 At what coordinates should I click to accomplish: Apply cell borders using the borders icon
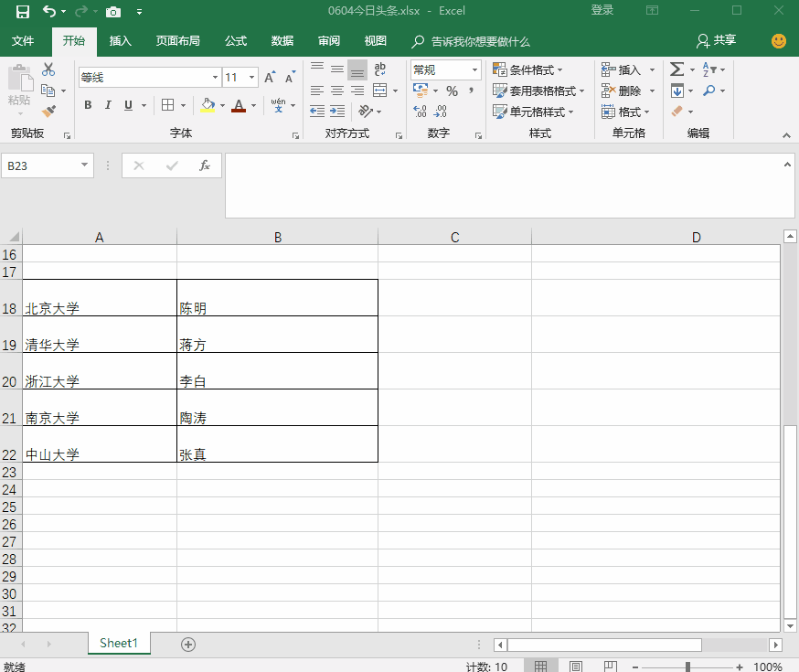coord(167,105)
